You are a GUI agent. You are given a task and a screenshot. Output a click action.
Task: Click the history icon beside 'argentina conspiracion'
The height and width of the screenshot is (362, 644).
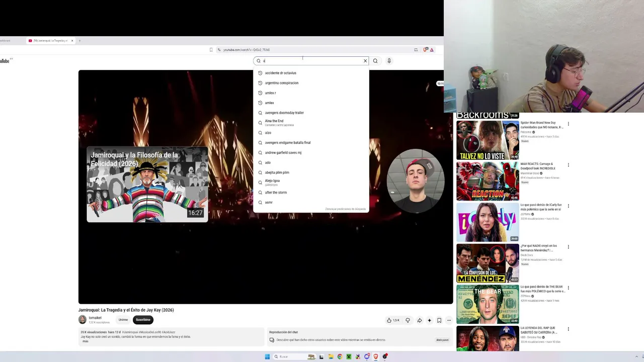(x=260, y=83)
